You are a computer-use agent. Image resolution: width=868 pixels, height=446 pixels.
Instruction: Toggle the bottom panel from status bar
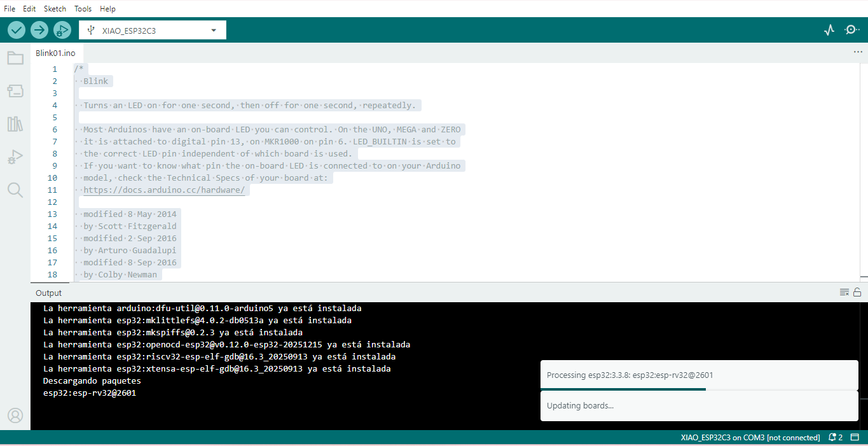coord(855,438)
